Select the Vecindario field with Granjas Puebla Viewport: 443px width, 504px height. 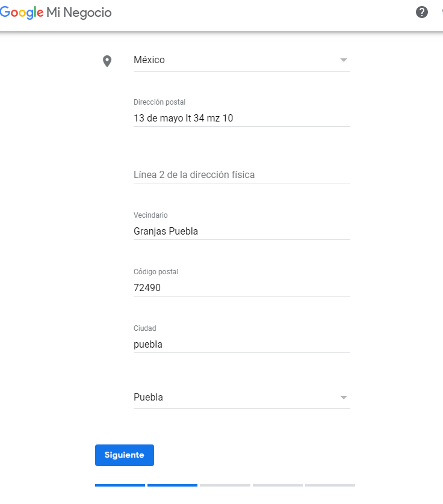point(241,232)
